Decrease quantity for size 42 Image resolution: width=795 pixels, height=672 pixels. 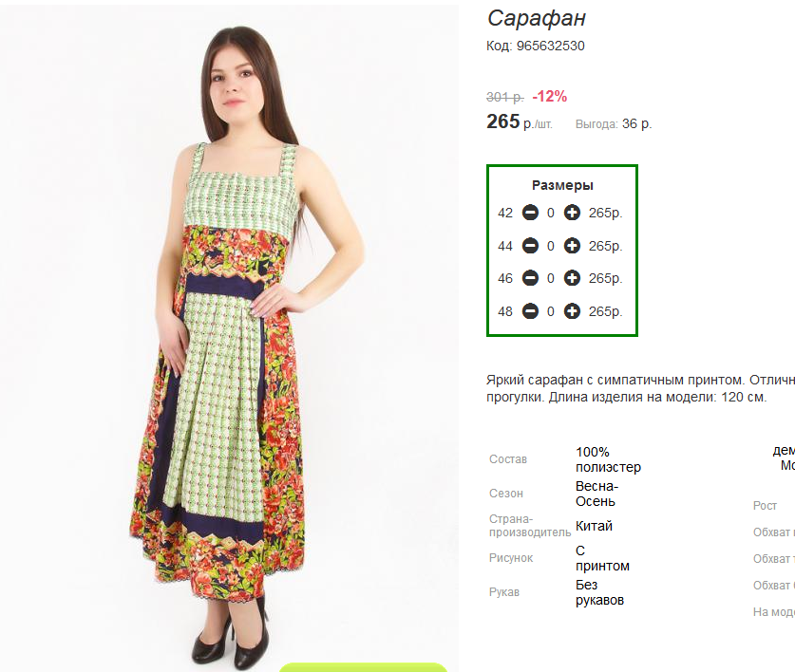(x=530, y=213)
